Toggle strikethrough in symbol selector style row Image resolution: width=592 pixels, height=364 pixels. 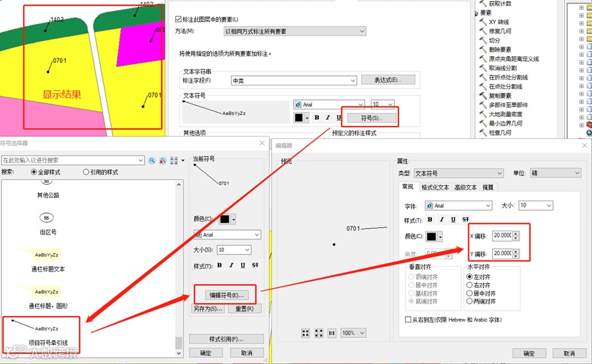click(x=255, y=265)
